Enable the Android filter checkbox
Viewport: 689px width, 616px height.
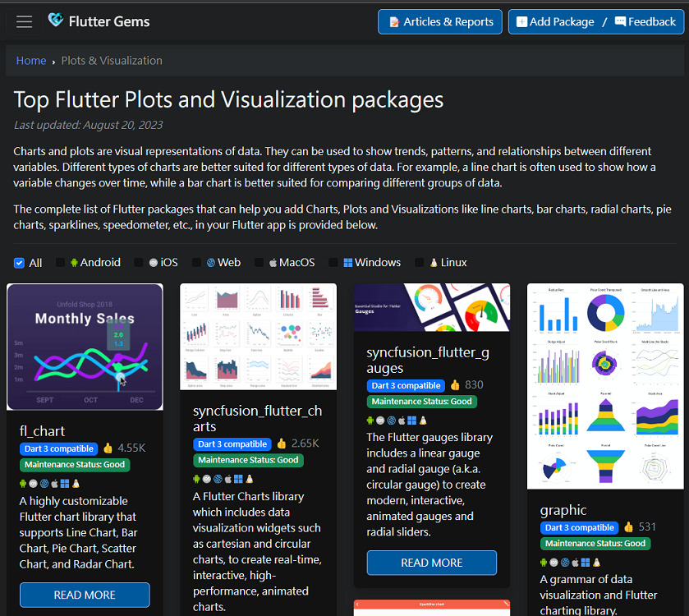click(x=60, y=262)
